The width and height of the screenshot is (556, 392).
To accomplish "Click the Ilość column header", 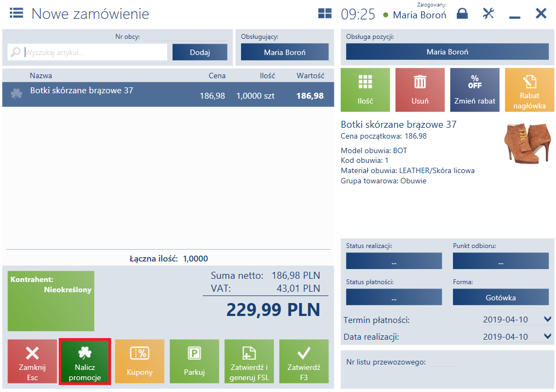I will pos(267,75).
